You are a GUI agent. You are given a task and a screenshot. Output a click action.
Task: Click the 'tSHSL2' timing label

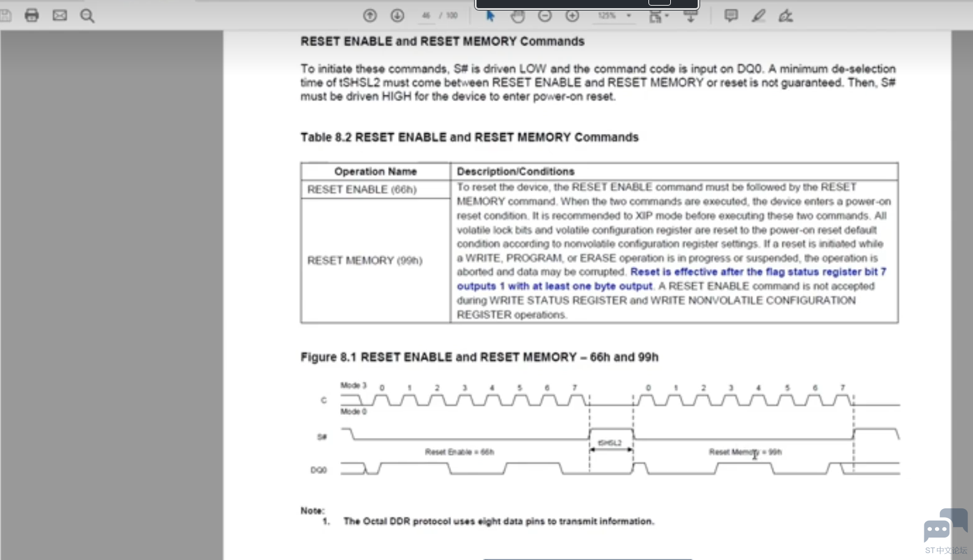[x=610, y=443]
